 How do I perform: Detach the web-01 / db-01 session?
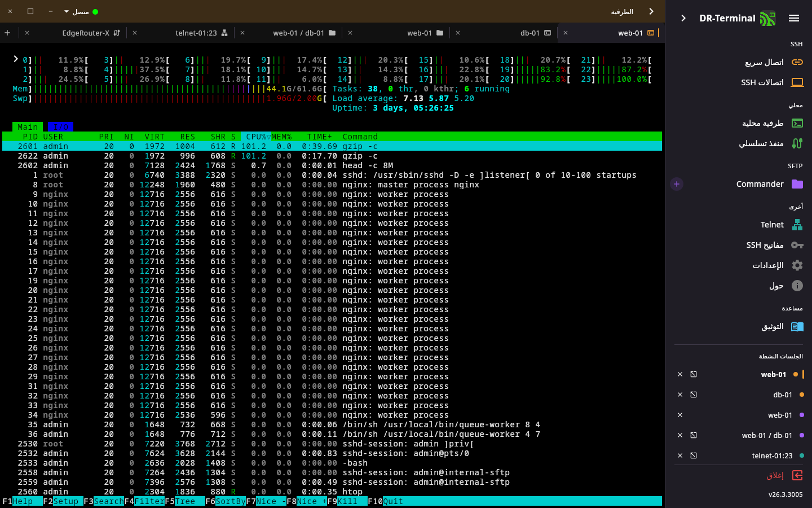[694, 435]
